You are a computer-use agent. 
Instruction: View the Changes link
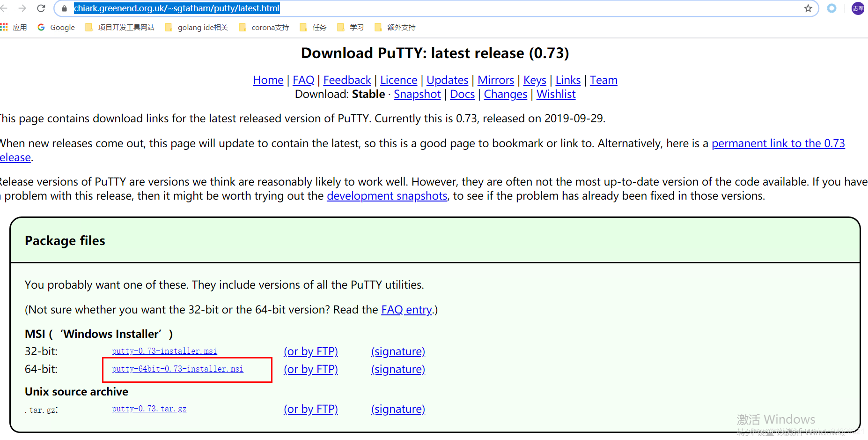(506, 94)
